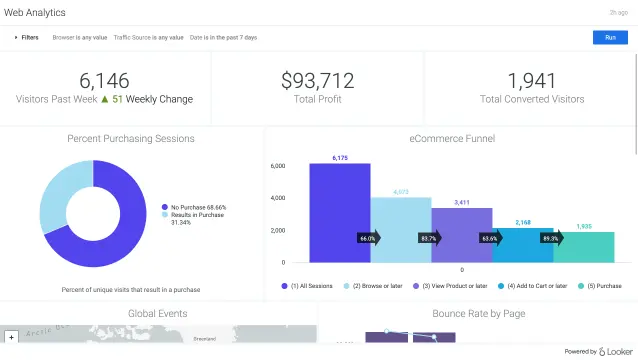
Task: Open the Traffic Source is any value filter
Action: point(149,37)
